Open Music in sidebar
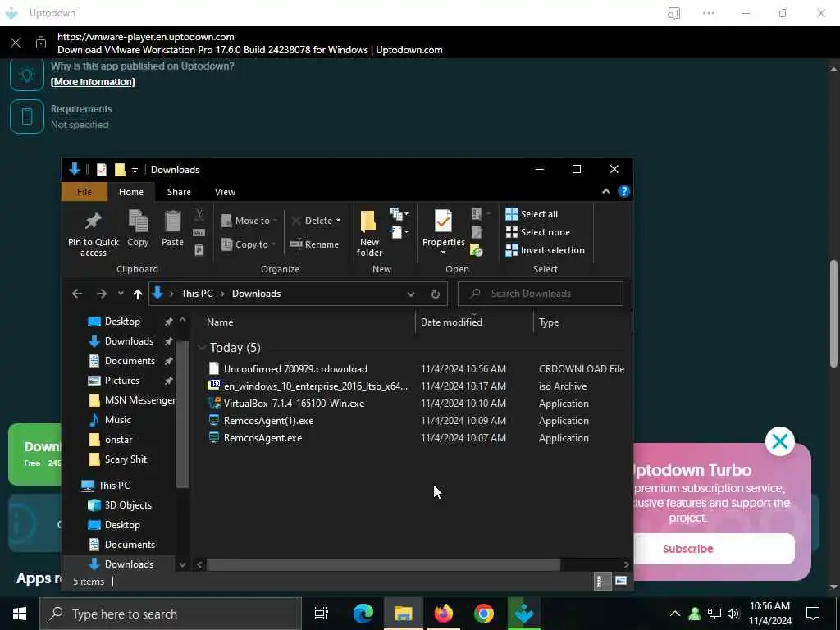The width and height of the screenshot is (840, 630). (117, 420)
